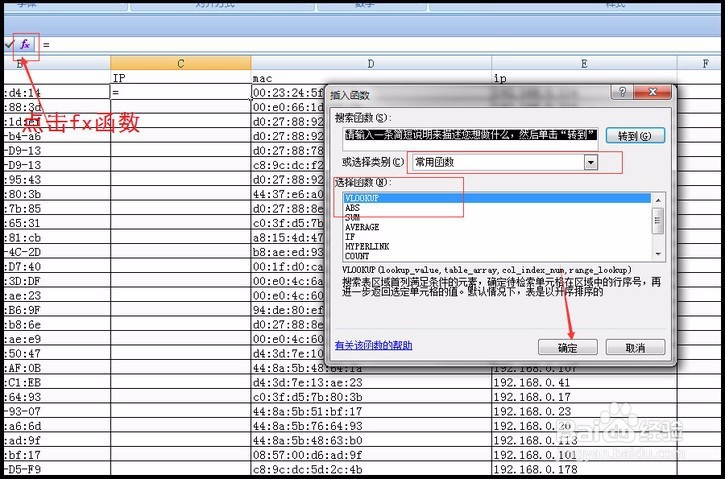The image size is (725, 479).
Task: Click the 确定 button
Action: click(568, 348)
